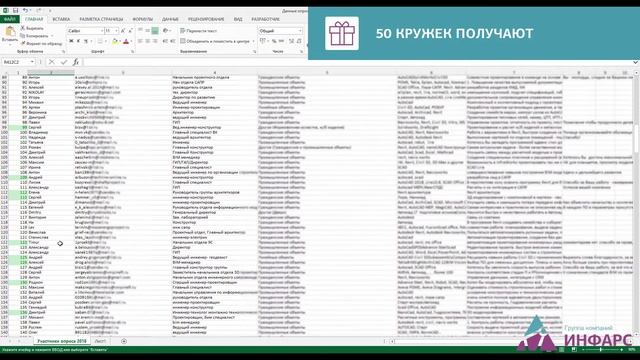The height and width of the screenshot is (360, 640).
Task: Open the Шрифт group dialog launcher
Action: coord(132,52)
